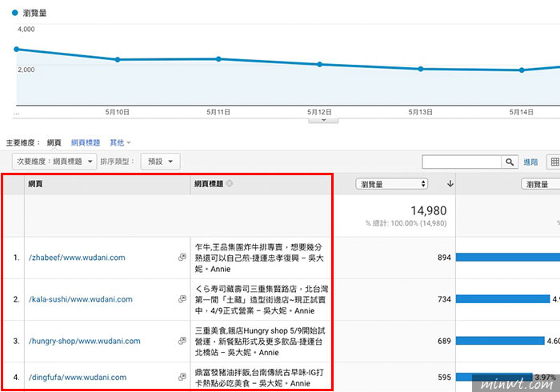Click the 網頁 column header
The width and height of the screenshot is (560, 392).
point(35,183)
